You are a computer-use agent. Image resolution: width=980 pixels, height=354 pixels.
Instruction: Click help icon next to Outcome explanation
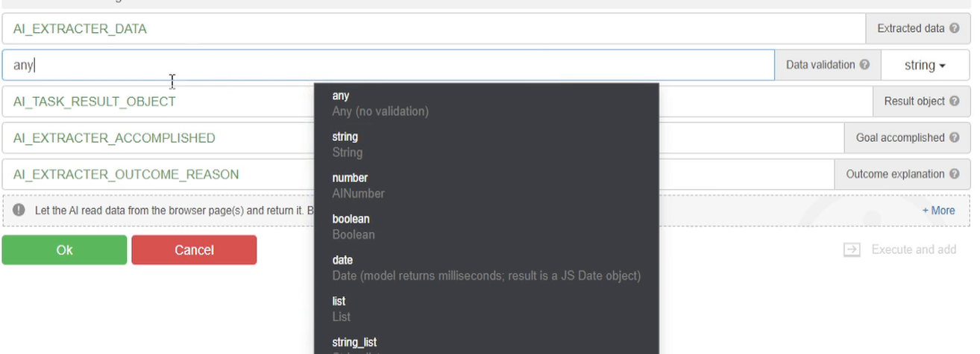[x=954, y=174]
